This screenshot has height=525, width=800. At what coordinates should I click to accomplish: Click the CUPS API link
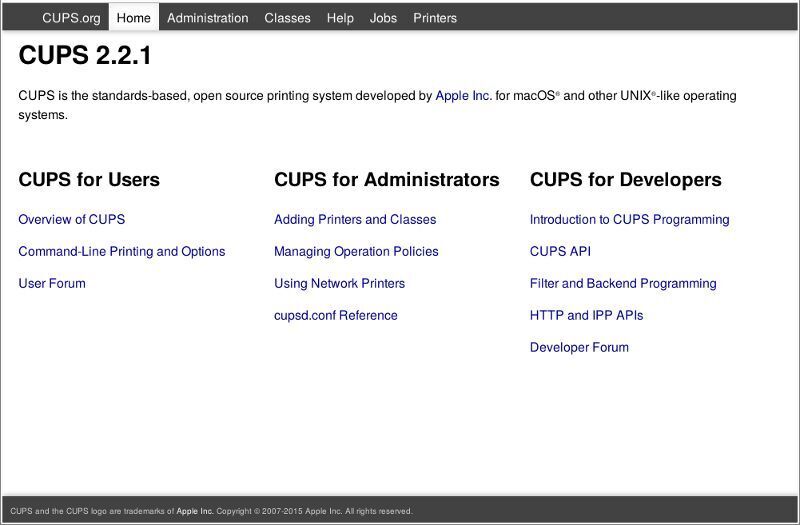tap(560, 251)
